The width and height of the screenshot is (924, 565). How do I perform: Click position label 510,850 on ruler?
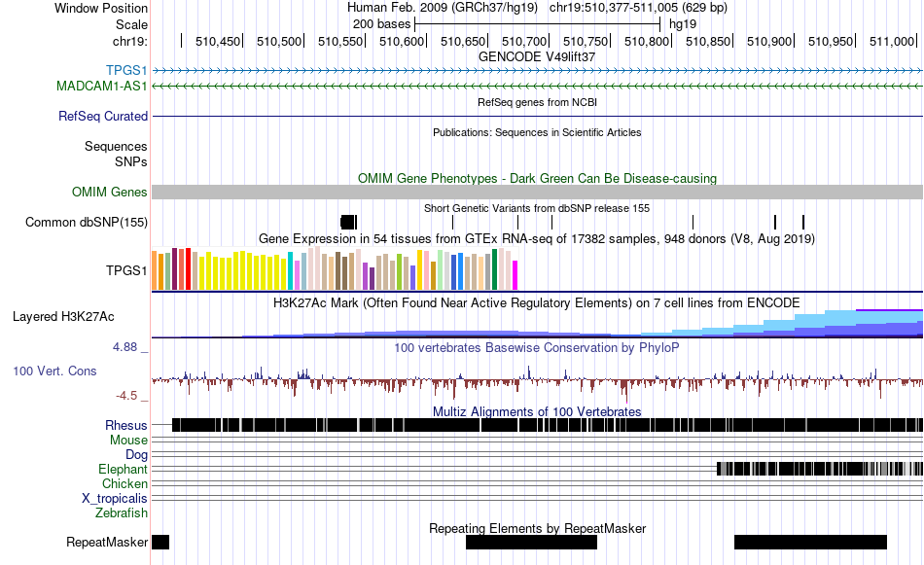(708, 41)
